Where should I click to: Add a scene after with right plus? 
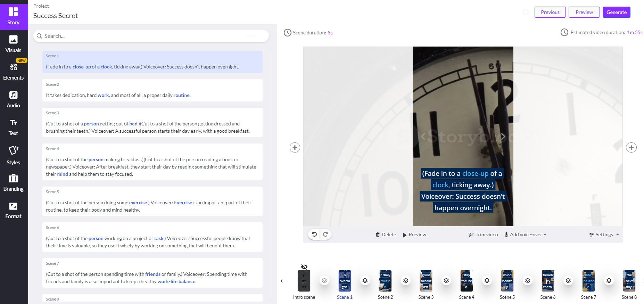coord(631,148)
